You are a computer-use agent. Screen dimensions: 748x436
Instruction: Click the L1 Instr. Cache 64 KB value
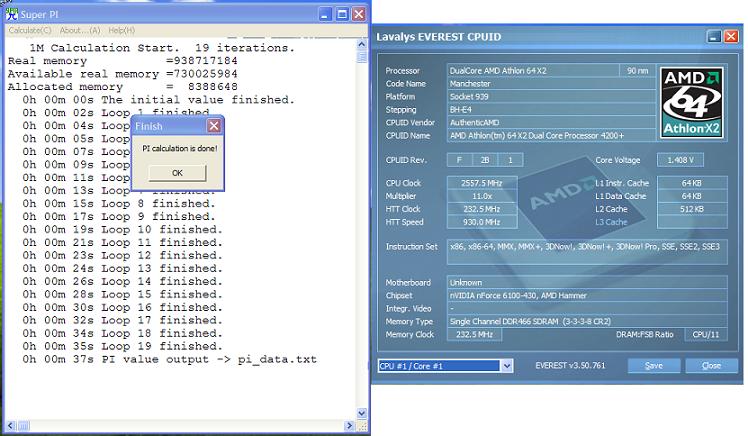point(692,183)
